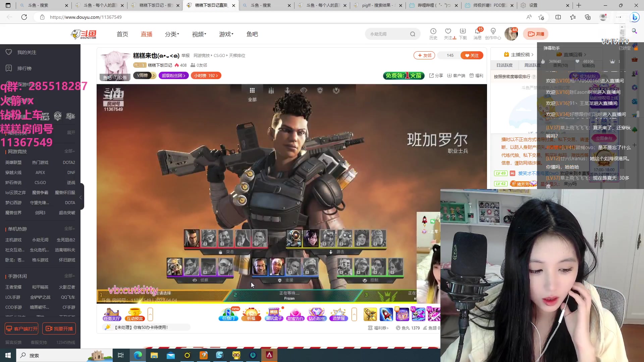Click 福利 gift icon above video
This screenshot has width=644, height=362.
[x=476, y=75]
